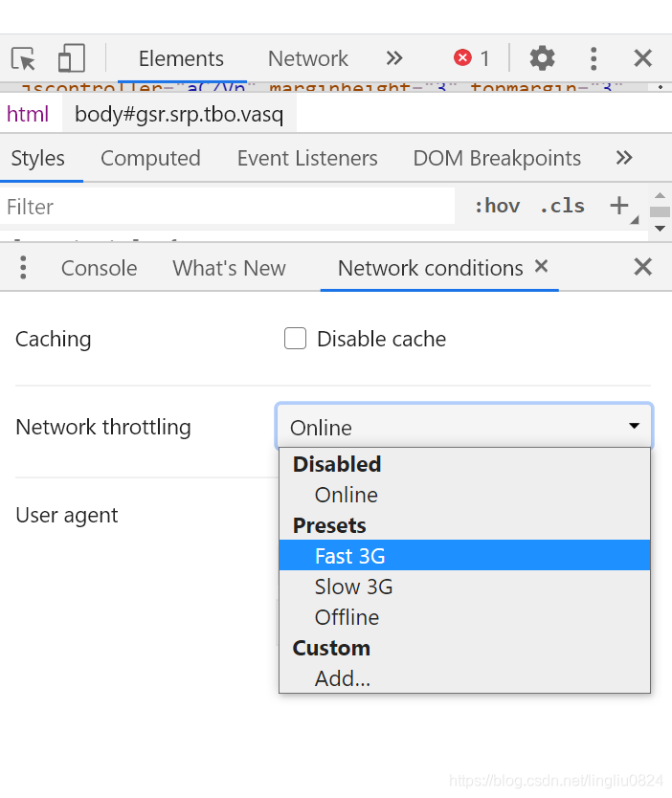This screenshot has height=798, width=672.
Task: Click the styles pane scrollbar down arrow
Action: 660,229
